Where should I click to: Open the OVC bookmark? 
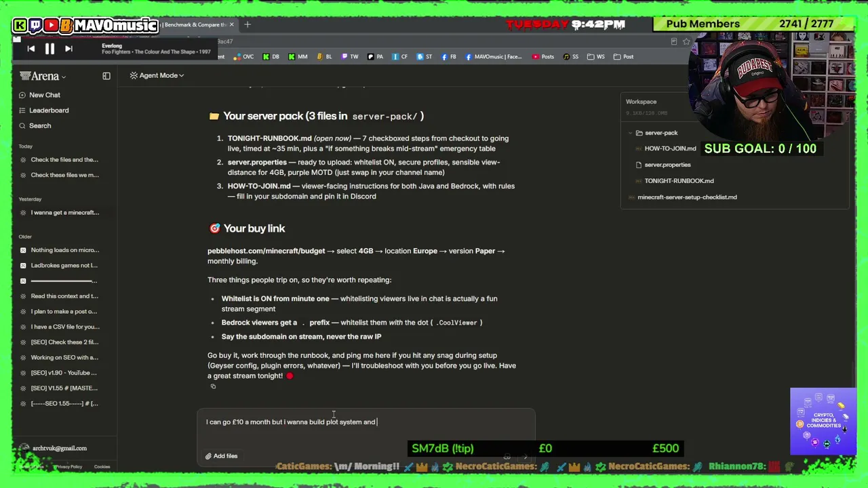click(243, 57)
